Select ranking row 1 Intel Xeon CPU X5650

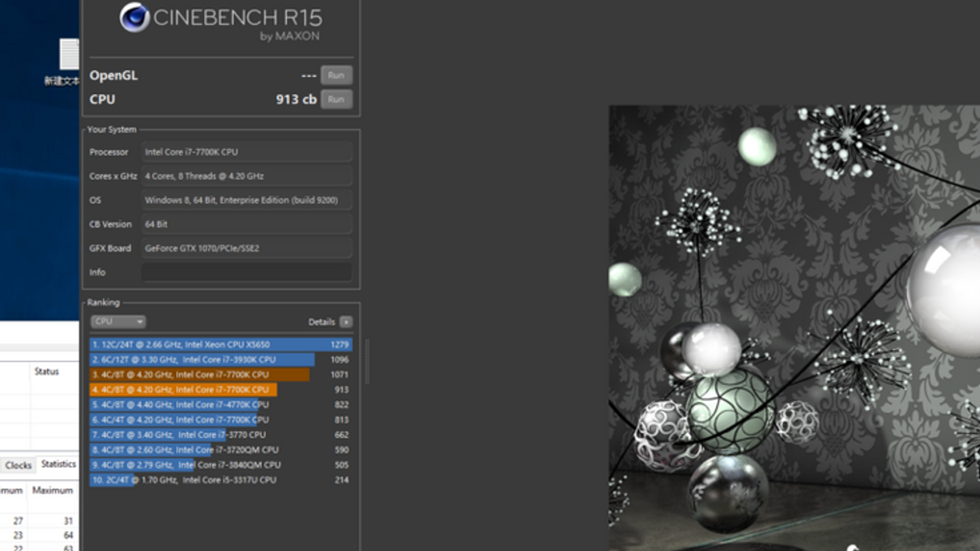[x=221, y=345]
